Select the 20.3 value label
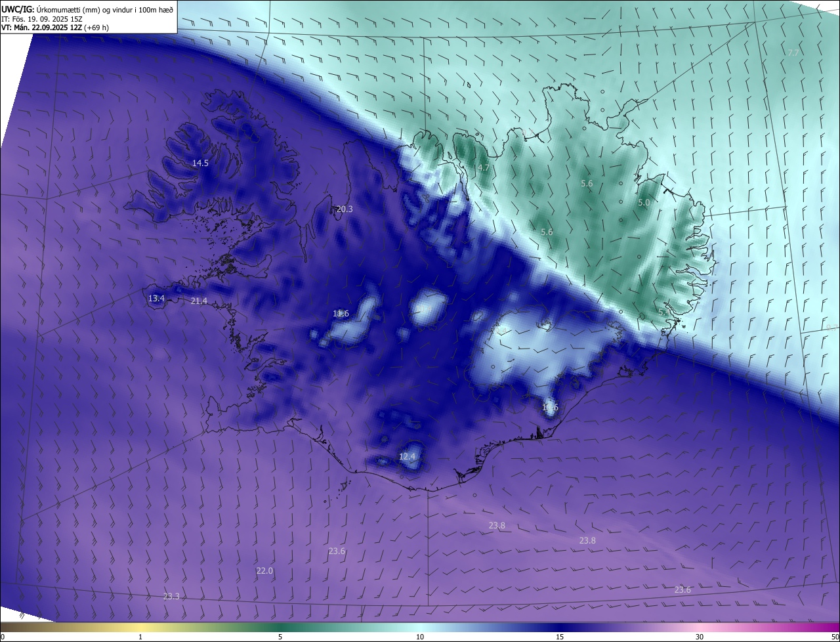This screenshot has height=642, width=840. point(345,209)
